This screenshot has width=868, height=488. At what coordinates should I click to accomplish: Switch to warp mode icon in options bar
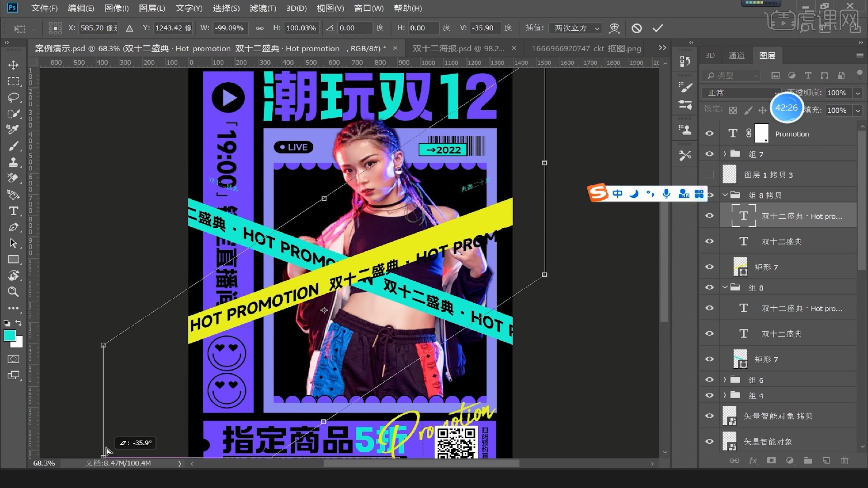click(x=614, y=28)
